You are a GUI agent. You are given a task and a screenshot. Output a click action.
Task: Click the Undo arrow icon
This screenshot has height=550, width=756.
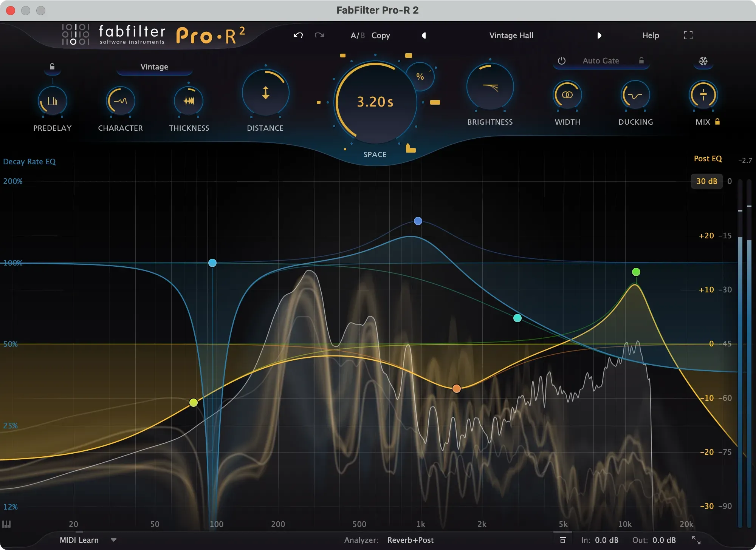pyautogui.click(x=298, y=36)
